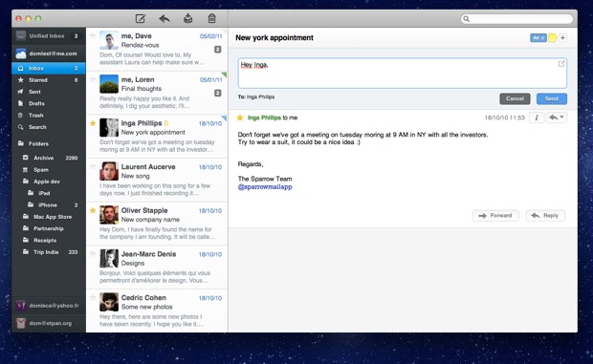Click Dave's avatar thumbnail
The width and height of the screenshot is (593, 364).
(x=109, y=40)
